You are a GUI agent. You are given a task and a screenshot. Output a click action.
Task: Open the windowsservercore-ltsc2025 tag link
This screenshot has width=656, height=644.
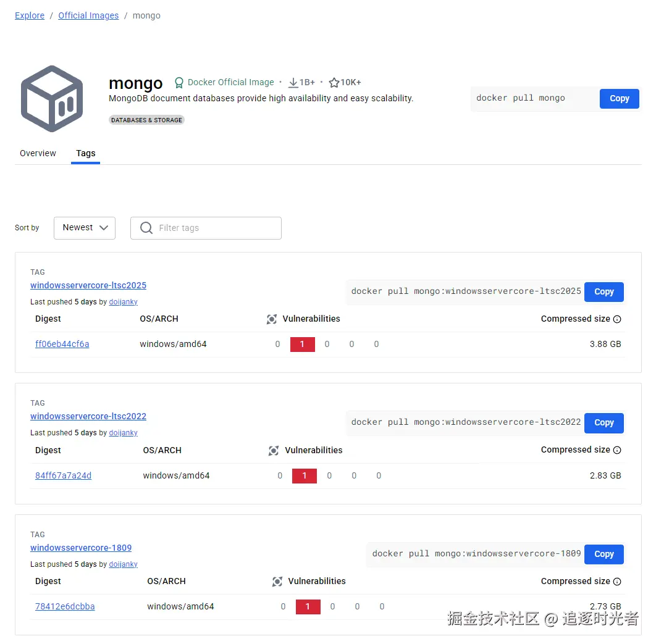click(x=88, y=285)
